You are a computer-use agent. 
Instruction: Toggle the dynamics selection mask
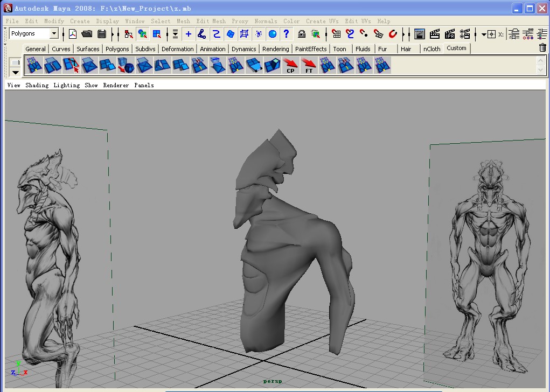pos(259,34)
